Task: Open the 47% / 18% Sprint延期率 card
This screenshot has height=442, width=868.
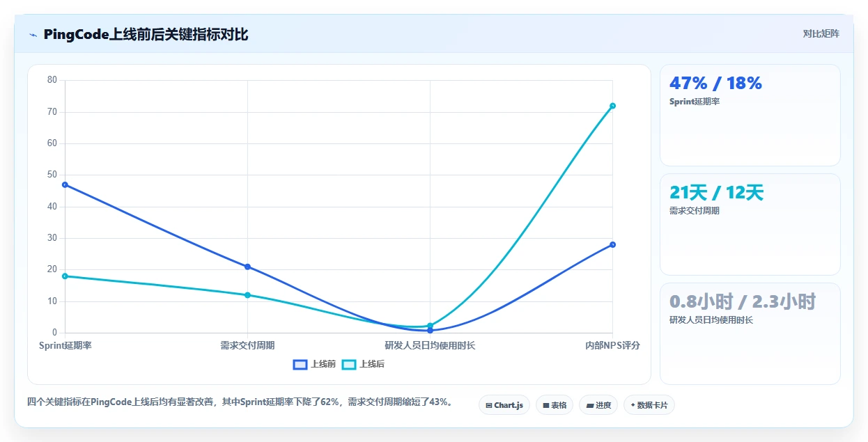Action: pos(750,115)
